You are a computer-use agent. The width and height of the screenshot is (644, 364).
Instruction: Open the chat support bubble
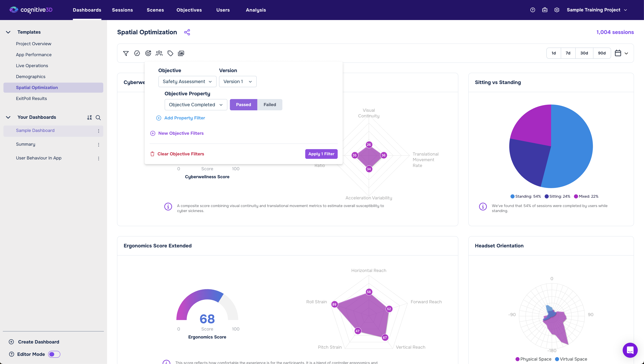630,350
